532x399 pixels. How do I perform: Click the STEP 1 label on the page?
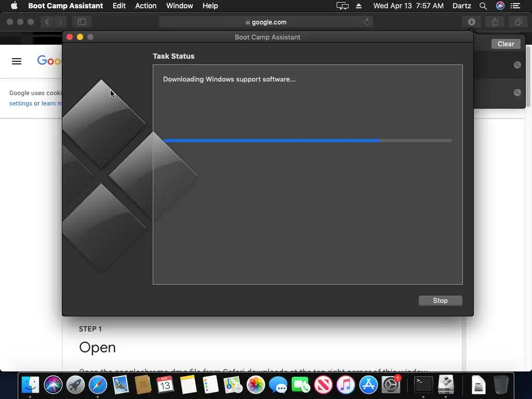pos(90,329)
